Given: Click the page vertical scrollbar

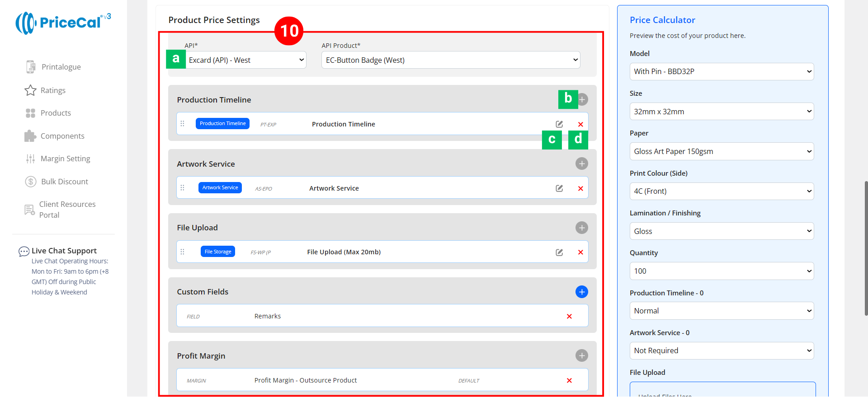Looking at the screenshot, I should tap(866, 248).
